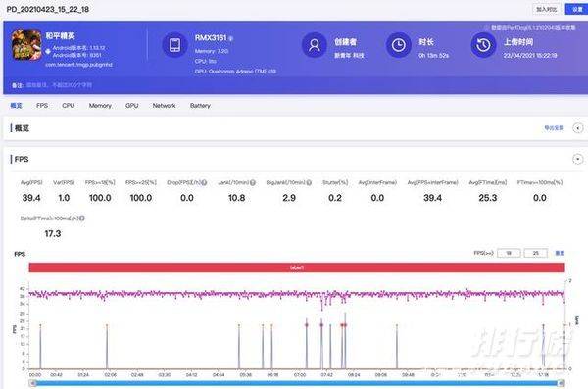
Task: Switch to the FPS tab
Action: click(42, 106)
